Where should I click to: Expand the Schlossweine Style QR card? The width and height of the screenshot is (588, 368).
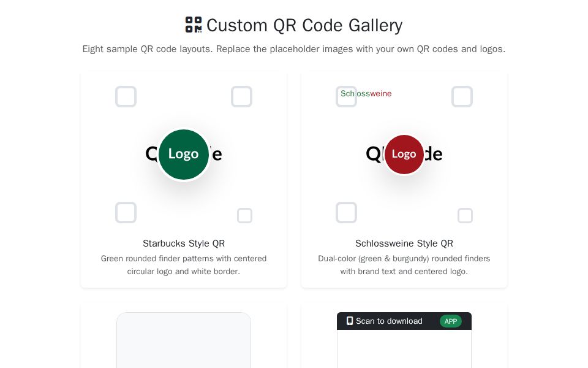[404, 179]
